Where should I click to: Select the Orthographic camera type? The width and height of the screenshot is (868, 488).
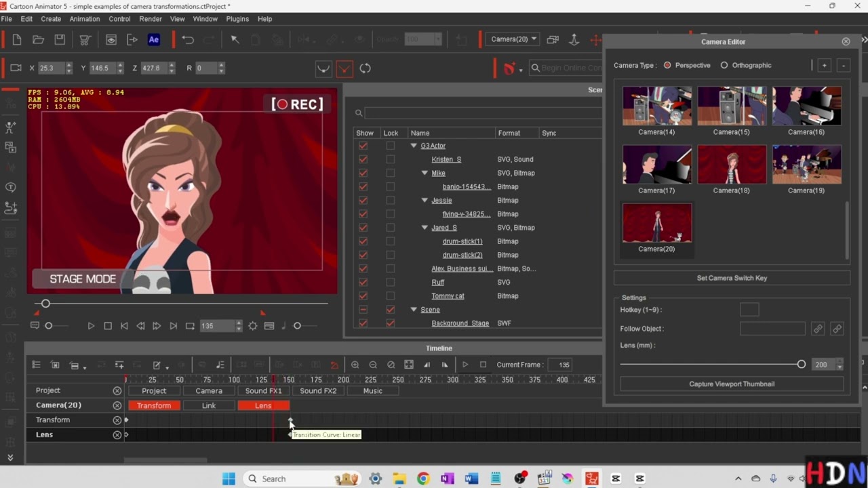click(x=724, y=66)
